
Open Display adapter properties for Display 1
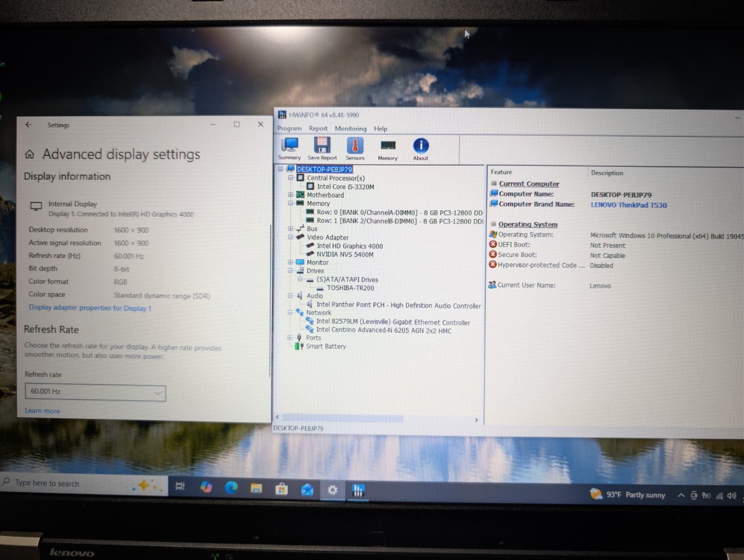[x=90, y=308]
